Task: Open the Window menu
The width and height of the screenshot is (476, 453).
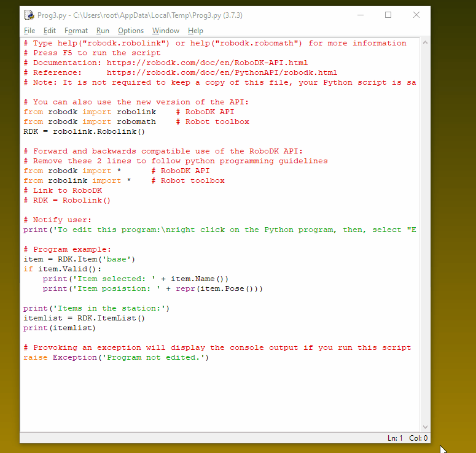Action: click(x=166, y=31)
